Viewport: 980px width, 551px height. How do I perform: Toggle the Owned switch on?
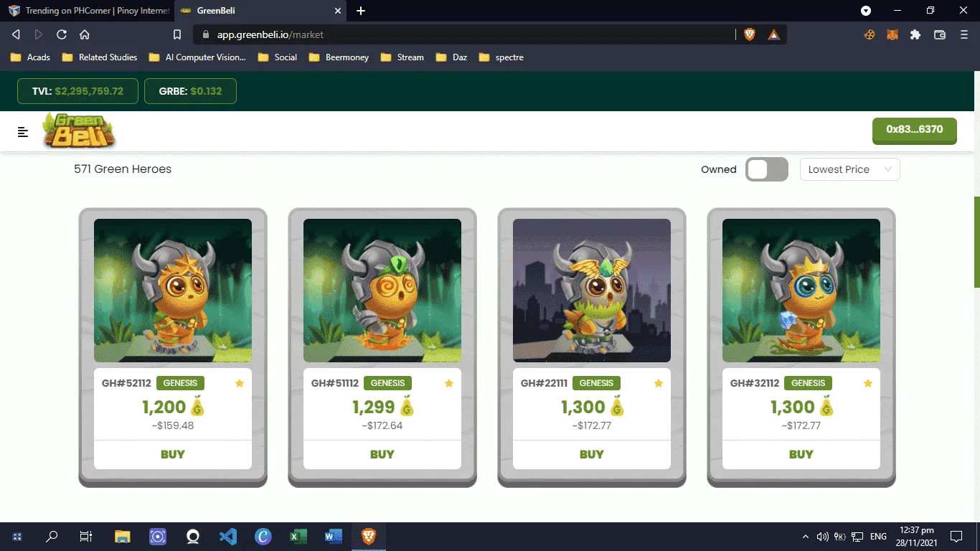click(x=767, y=169)
